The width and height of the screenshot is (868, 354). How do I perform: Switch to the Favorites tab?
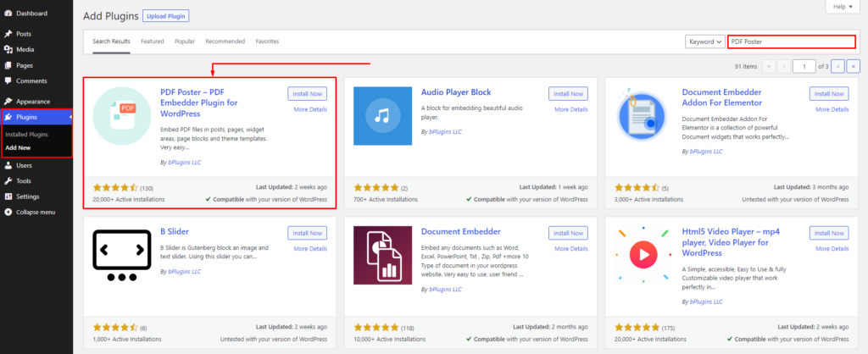pyautogui.click(x=267, y=41)
